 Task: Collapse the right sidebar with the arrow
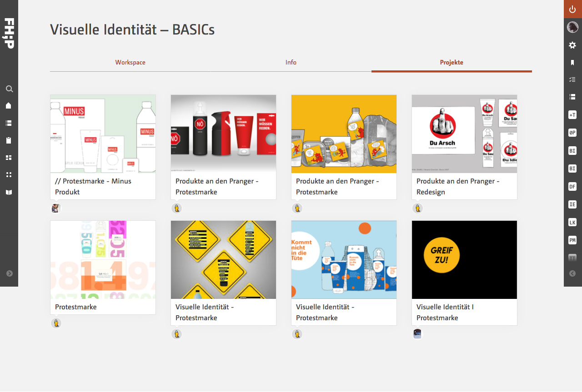[x=572, y=273]
